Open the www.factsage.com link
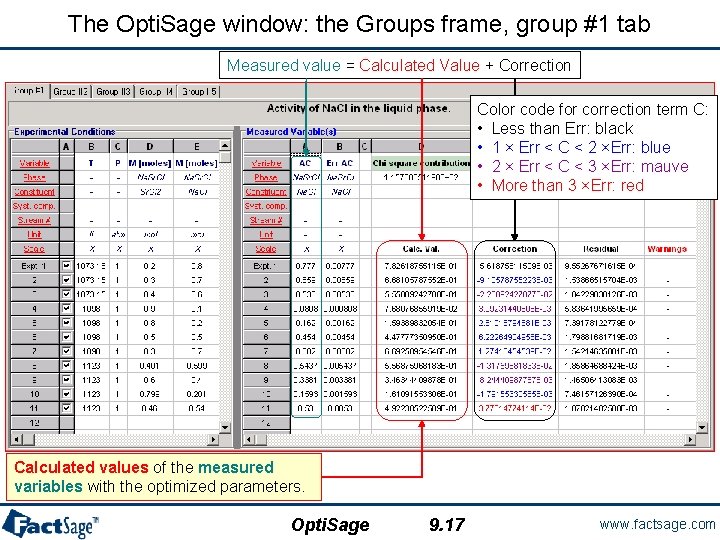Screen dimensions: 720x540 pos(657,524)
